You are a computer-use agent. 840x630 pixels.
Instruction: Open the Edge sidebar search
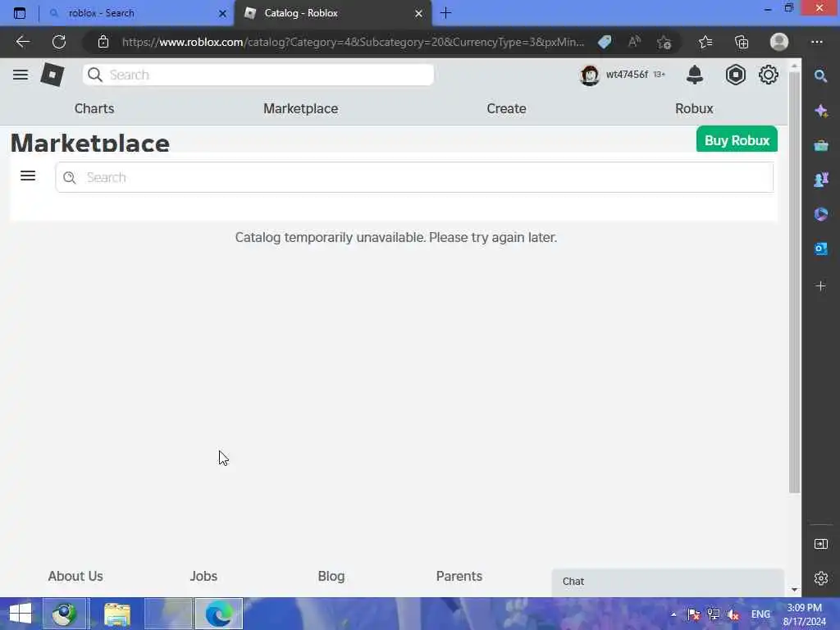(x=820, y=76)
